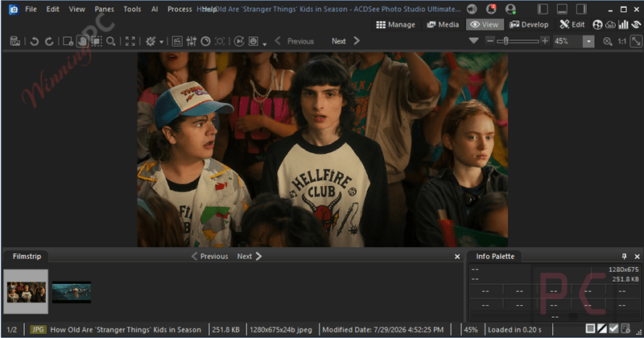Viewport: 644px width, 338px height.
Task: Click the zoom slider handle
Action: pyautogui.click(x=506, y=41)
